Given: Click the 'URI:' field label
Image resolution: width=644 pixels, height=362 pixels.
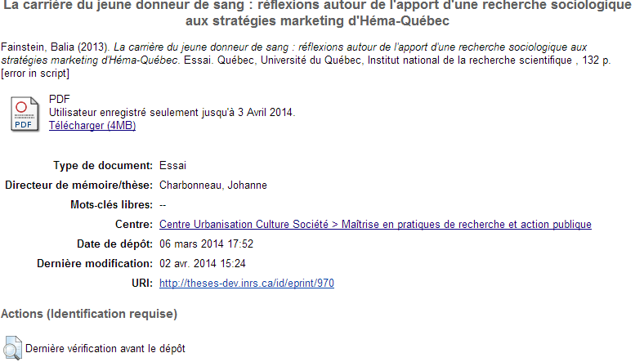Looking at the screenshot, I should point(142,284).
